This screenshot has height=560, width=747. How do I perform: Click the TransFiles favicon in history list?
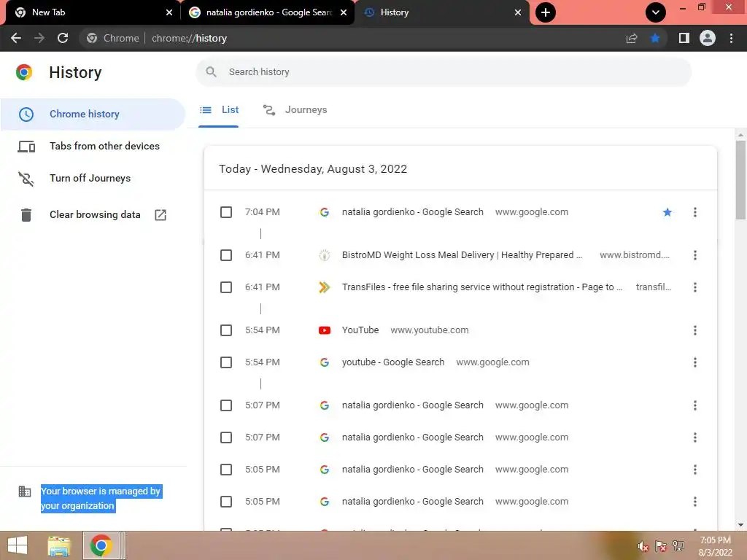[325, 287]
